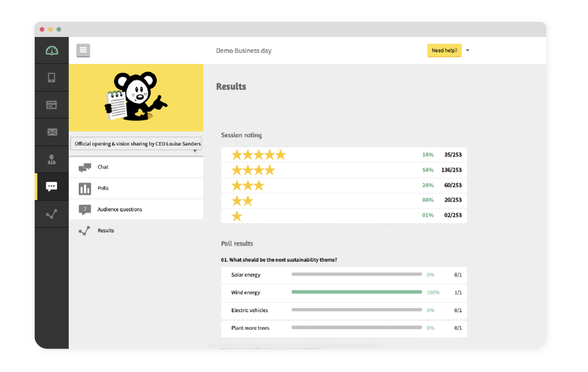The width and height of the screenshot is (588, 372).
Task: Click the Solar energy progress bar
Action: [357, 274]
